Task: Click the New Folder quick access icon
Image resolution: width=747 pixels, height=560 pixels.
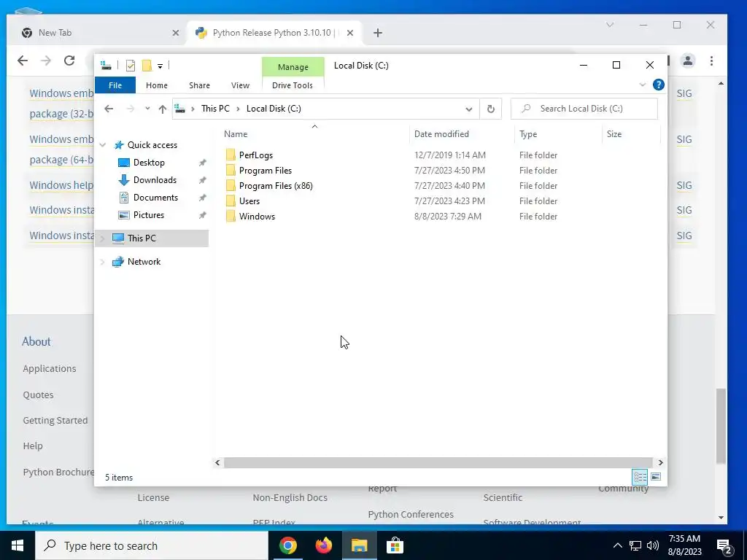Action: tap(147, 66)
